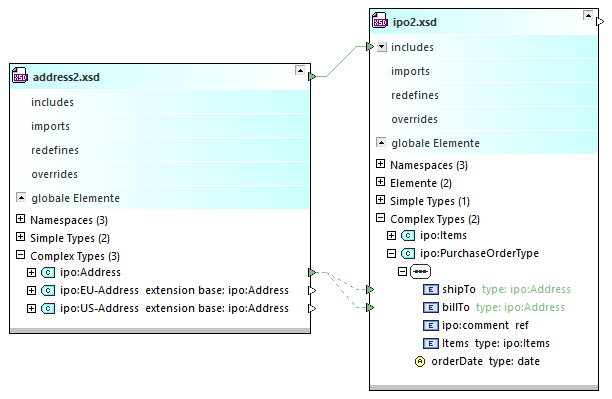Collapse the sequence compositor node
The height and width of the screenshot is (399, 612).
pyautogui.click(x=402, y=271)
